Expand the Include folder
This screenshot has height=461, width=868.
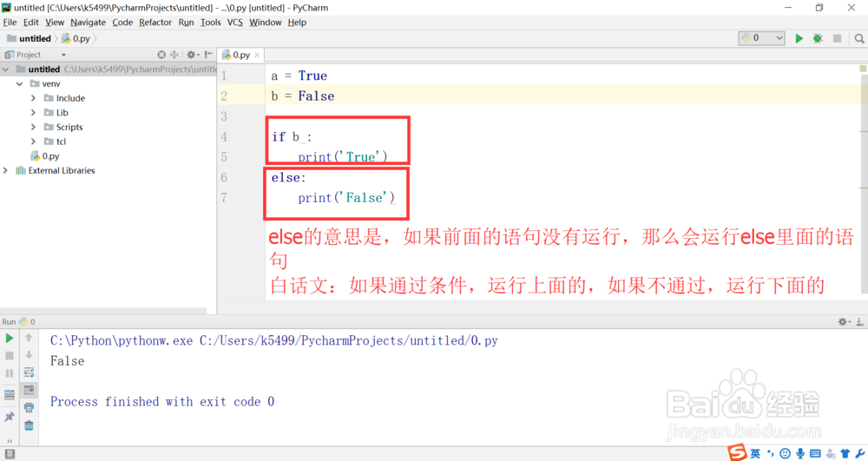click(x=33, y=98)
